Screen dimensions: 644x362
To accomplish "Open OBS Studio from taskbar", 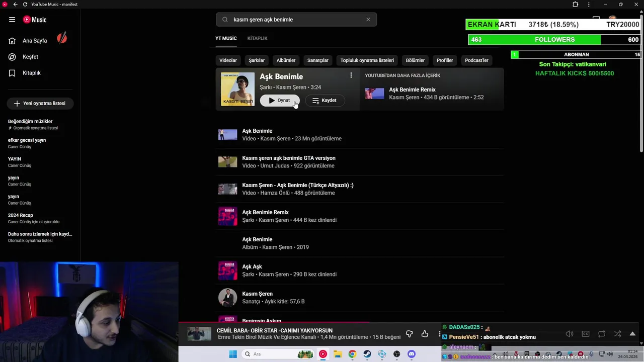I will tap(397, 354).
